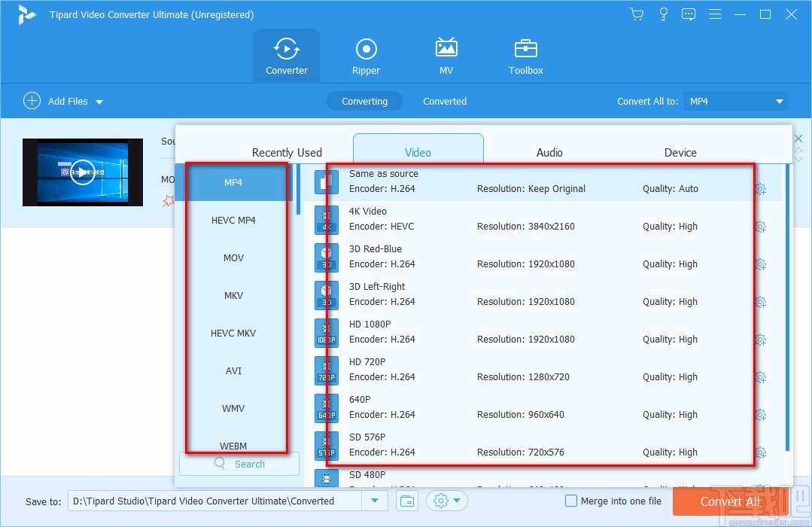Switch to the Device tab
This screenshot has width=812, height=527.
[680, 152]
